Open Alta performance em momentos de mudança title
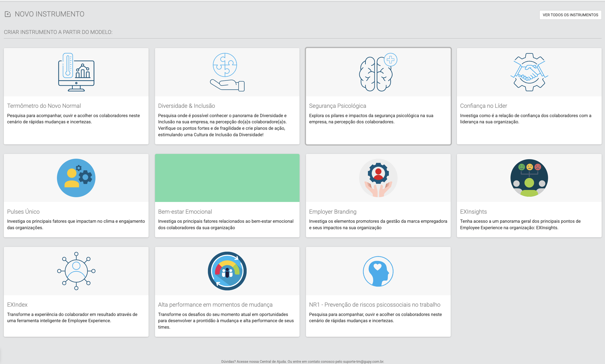This screenshot has height=364, width=605. tap(215, 304)
